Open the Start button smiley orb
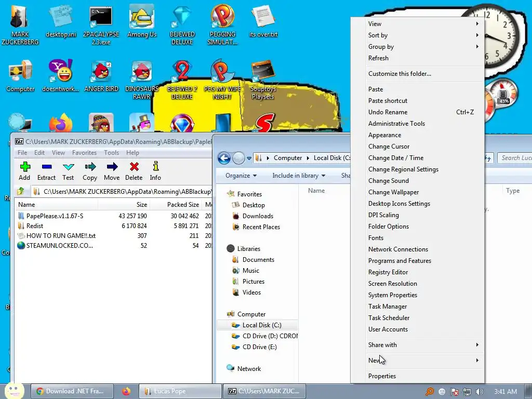This screenshot has width=532, height=399. (14, 391)
